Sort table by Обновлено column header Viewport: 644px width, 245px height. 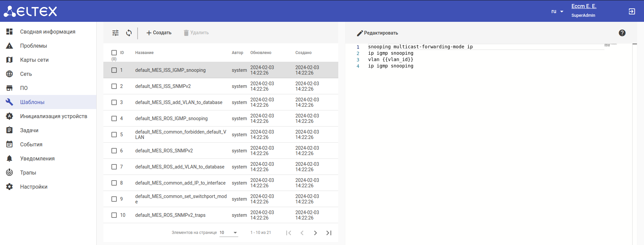[261, 53]
